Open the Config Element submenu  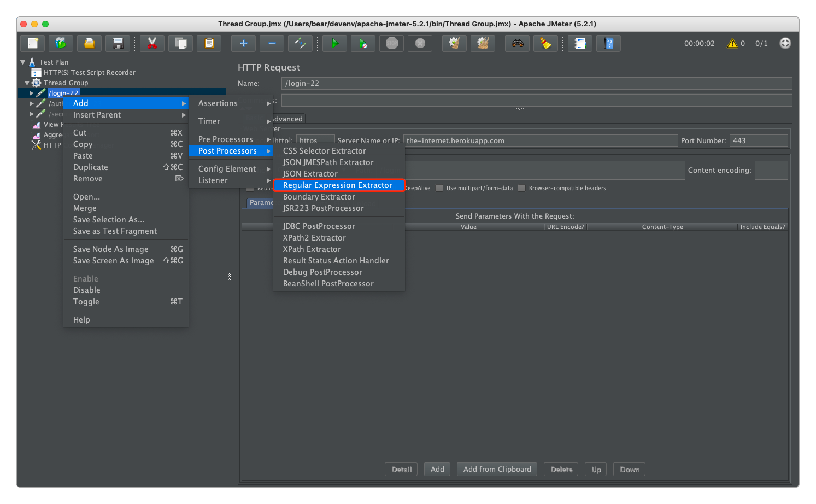(x=231, y=168)
